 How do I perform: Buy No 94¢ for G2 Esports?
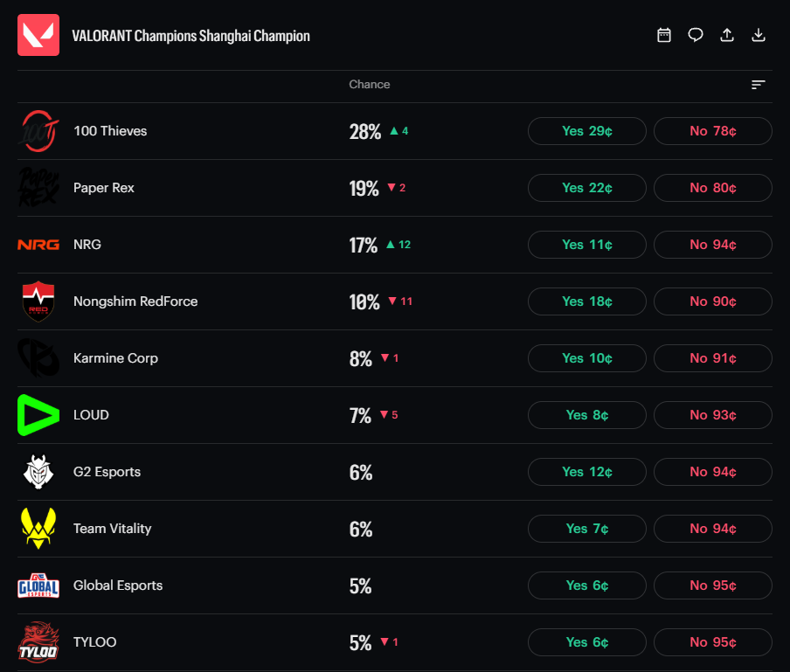click(713, 472)
